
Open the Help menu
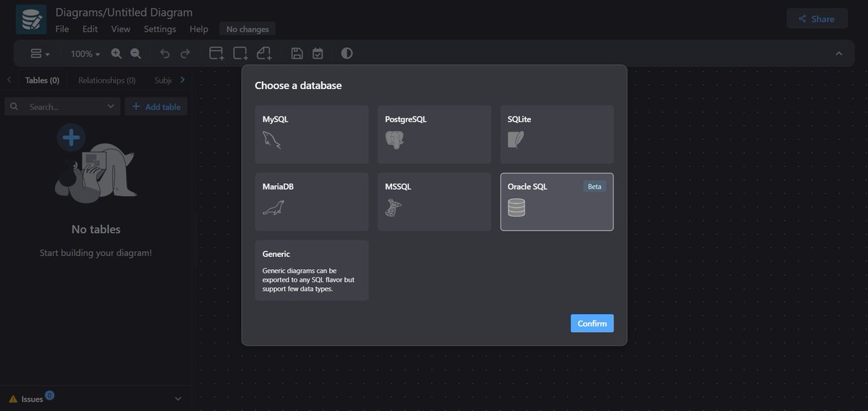199,29
